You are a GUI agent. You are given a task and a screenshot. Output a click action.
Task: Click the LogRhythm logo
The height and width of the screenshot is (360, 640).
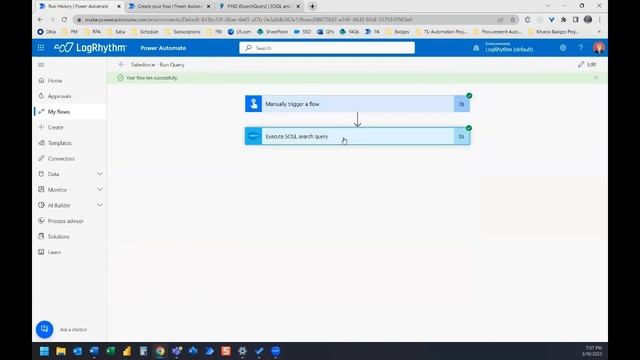(90, 48)
